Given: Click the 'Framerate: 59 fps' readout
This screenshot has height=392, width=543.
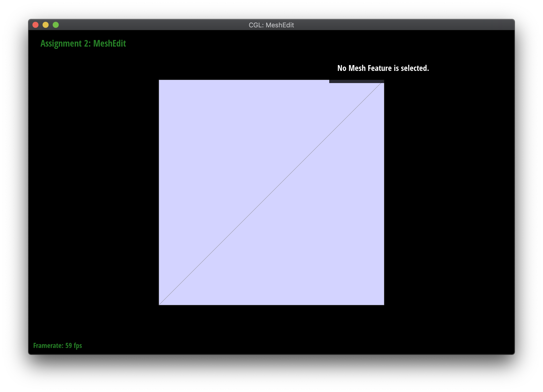Looking at the screenshot, I should tap(57, 346).
